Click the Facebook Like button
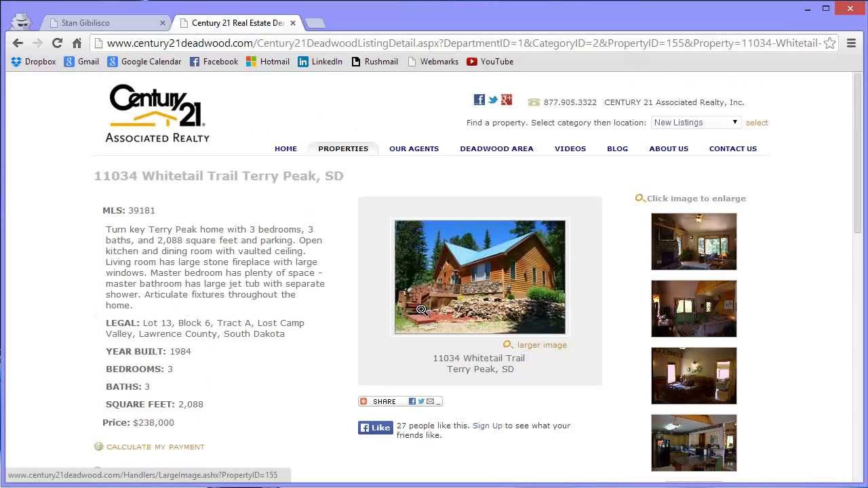 [376, 428]
